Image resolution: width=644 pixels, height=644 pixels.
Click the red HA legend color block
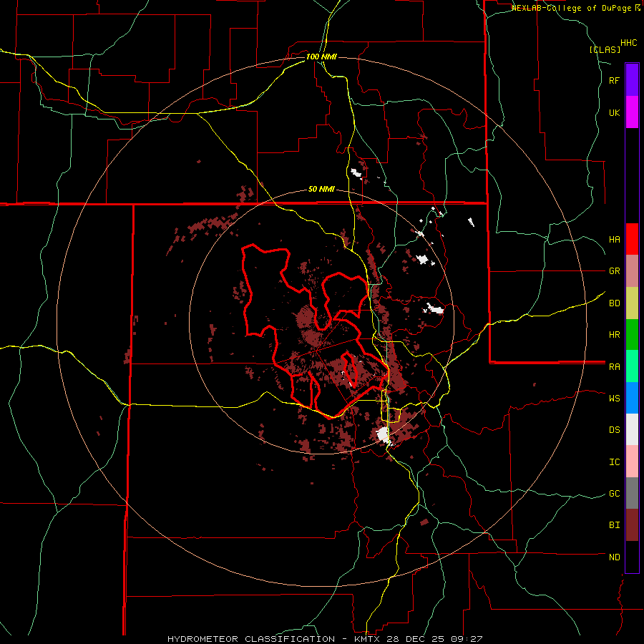click(632, 239)
